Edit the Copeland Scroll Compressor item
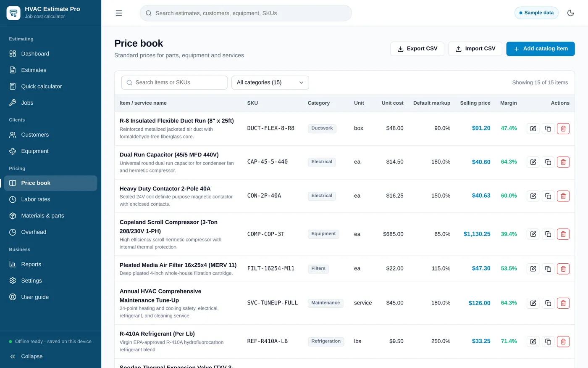The image size is (588, 368). tap(533, 234)
